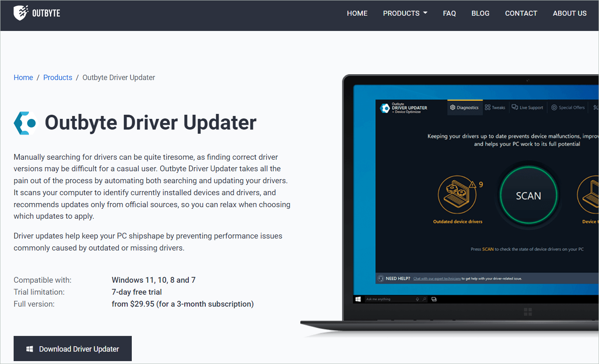
Task: Click the 'Trial limitation:' label
Action: 39,292
